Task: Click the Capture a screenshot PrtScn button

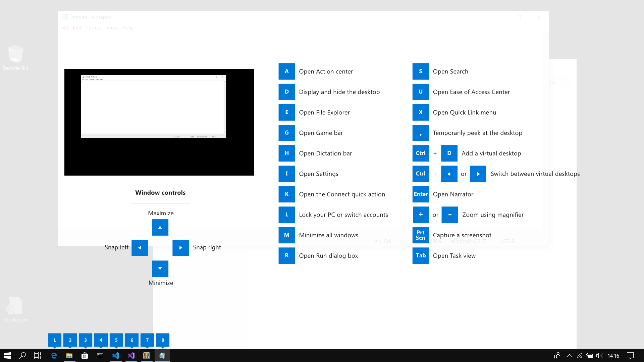Action: pos(421,235)
